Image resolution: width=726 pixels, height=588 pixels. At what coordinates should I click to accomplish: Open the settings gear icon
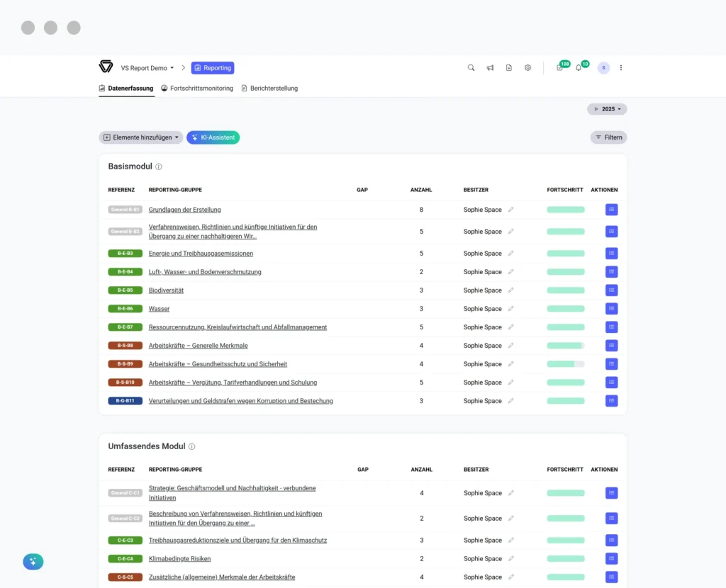point(527,67)
